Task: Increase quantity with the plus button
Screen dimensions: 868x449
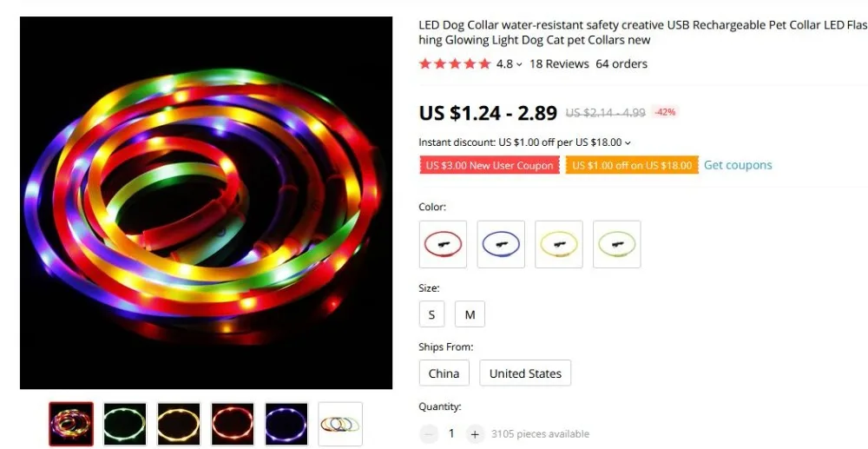Action: tap(475, 434)
